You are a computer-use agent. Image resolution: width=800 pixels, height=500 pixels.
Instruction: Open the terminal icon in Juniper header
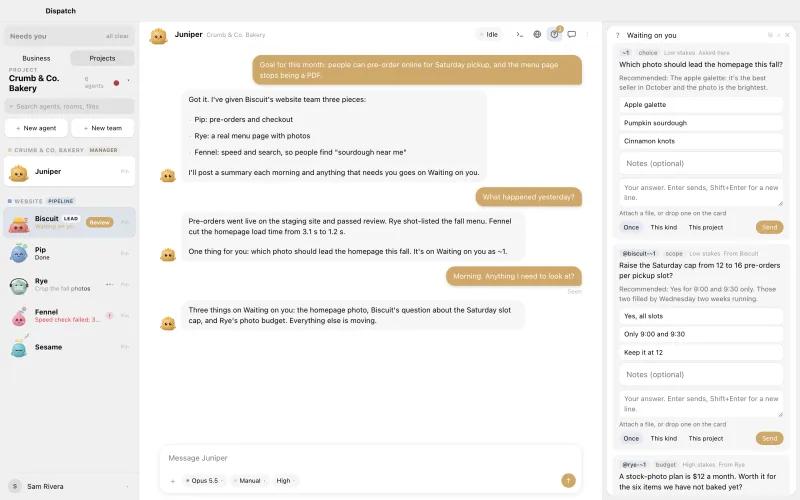[519, 35]
